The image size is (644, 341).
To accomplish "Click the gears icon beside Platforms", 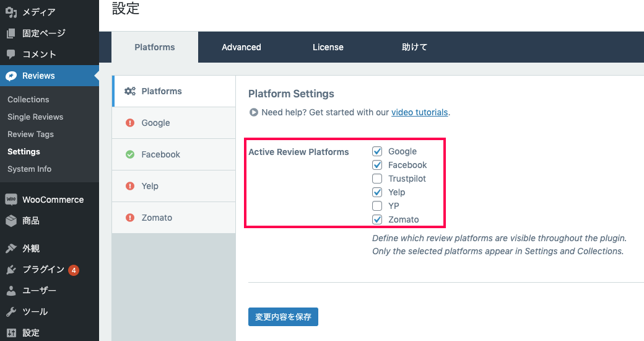I will (130, 91).
